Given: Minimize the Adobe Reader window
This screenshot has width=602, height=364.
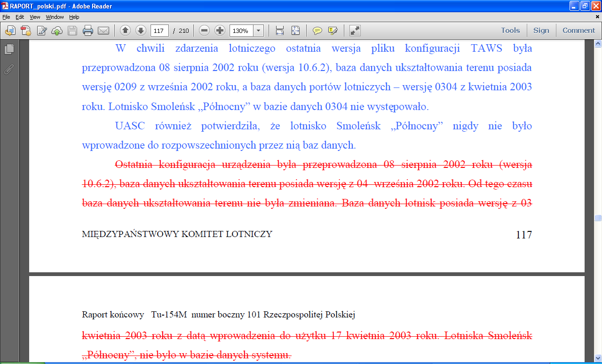Looking at the screenshot, I should click(x=574, y=6).
